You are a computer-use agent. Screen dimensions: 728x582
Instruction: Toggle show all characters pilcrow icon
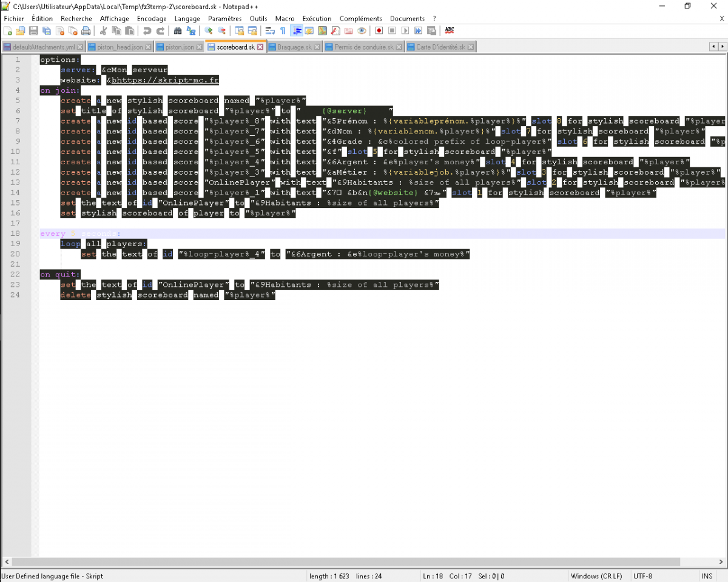pyautogui.click(x=283, y=31)
